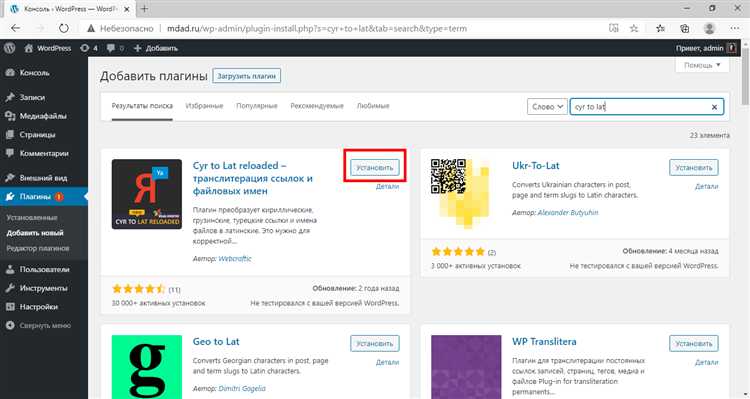
Task: Open Внешний вид in the sidebar
Action: (x=44, y=177)
